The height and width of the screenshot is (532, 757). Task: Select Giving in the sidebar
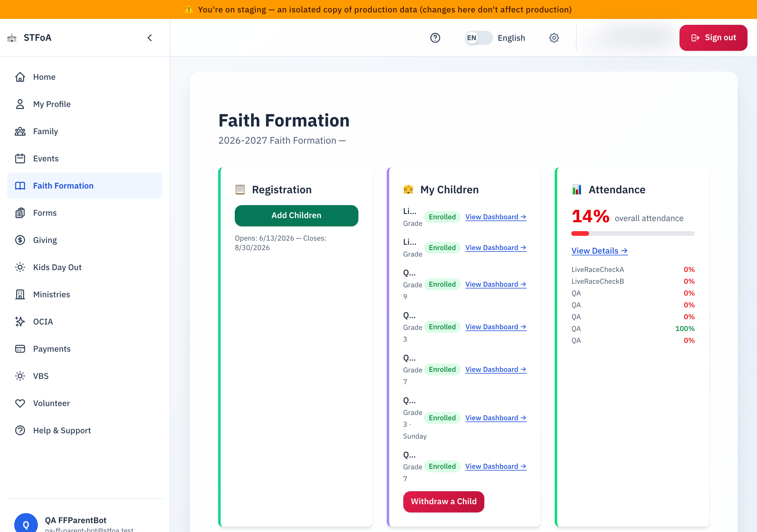[85, 240]
